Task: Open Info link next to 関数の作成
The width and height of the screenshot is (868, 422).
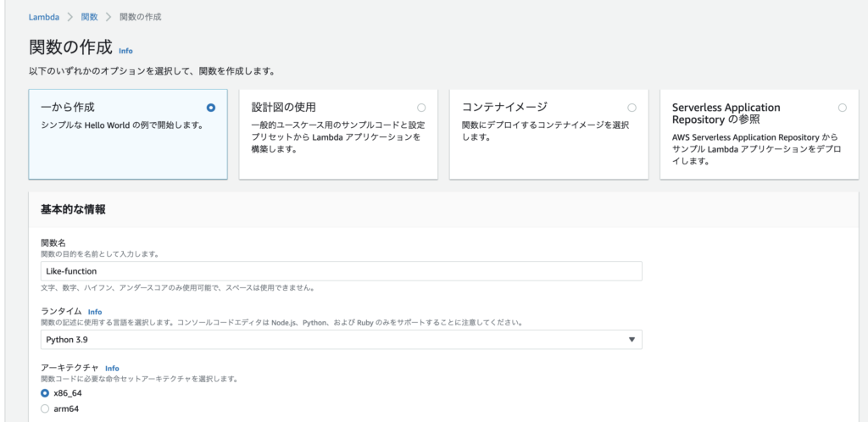Action: click(x=125, y=51)
